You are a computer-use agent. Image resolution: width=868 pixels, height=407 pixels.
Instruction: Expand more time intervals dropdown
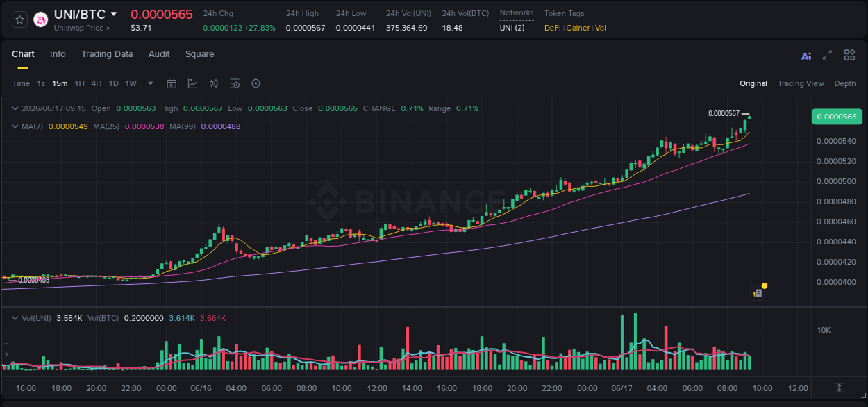(151, 83)
